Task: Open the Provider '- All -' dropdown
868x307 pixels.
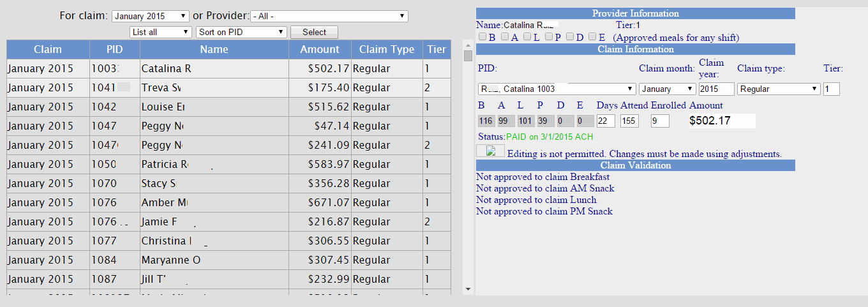Action: 329,16
